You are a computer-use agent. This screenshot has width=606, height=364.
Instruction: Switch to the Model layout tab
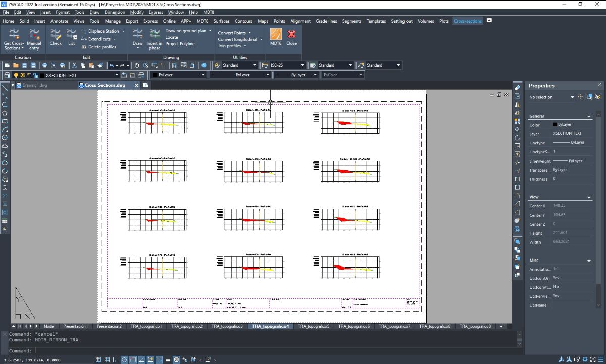[x=49, y=326]
